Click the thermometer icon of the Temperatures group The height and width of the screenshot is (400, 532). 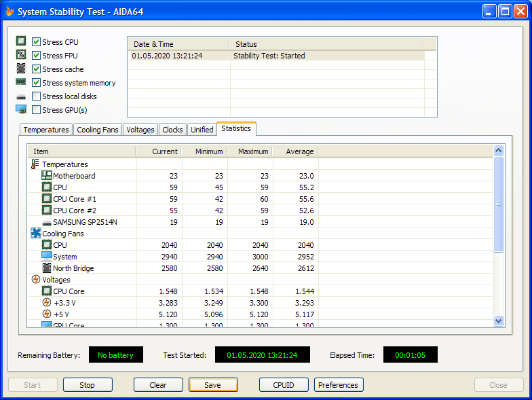[35, 164]
